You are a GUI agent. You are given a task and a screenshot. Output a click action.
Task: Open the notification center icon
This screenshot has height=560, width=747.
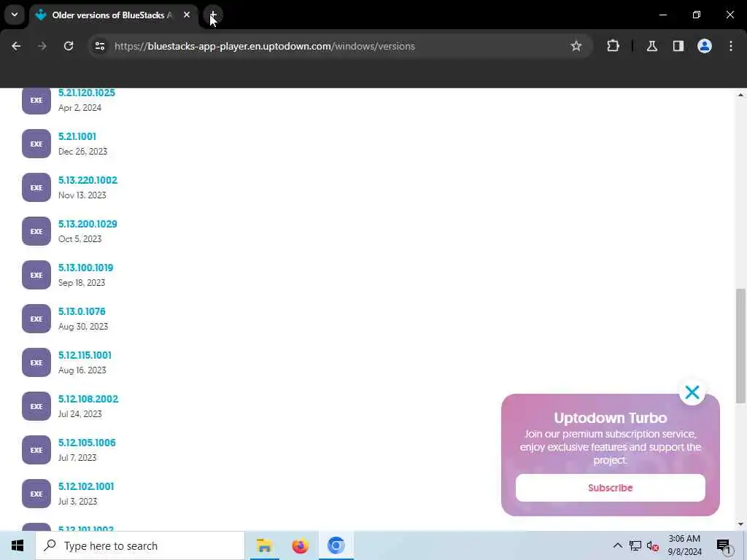click(723, 545)
